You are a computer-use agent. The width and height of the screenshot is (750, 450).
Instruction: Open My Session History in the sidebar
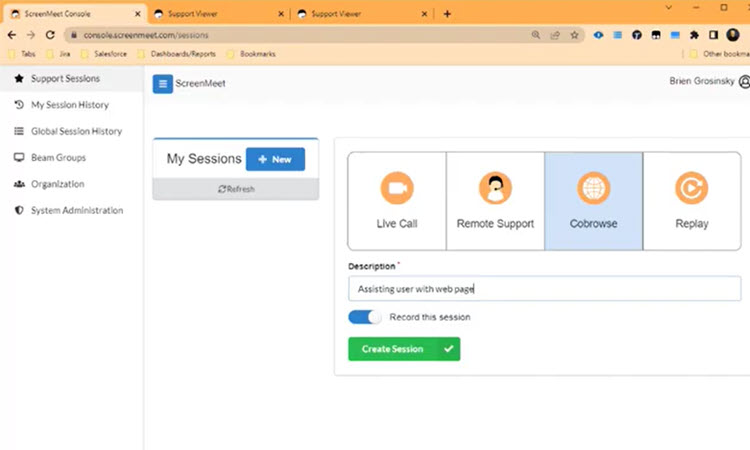click(x=70, y=105)
